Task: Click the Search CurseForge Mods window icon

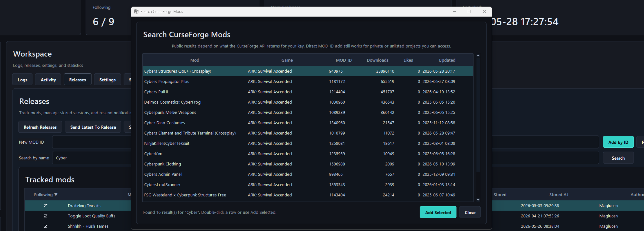Action: (136, 12)
